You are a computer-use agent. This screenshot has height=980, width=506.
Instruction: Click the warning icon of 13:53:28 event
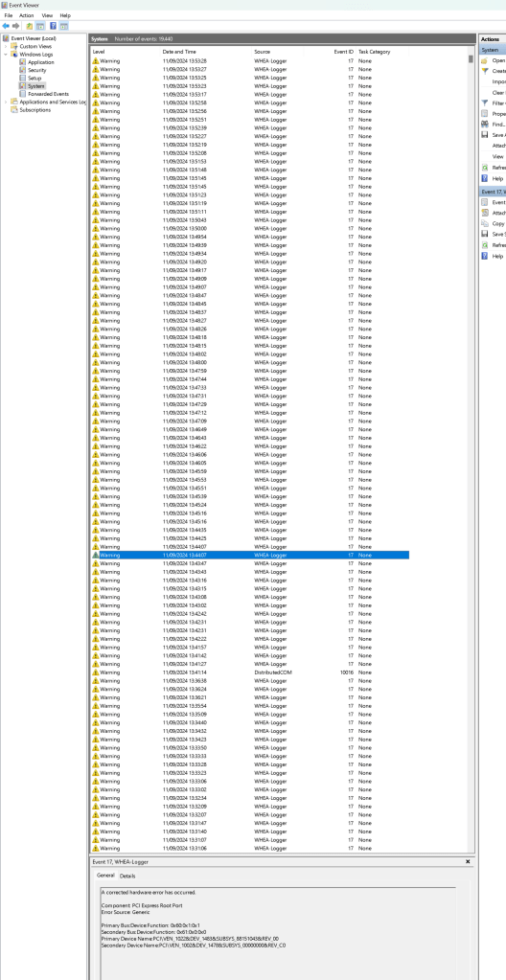[96, 60]
